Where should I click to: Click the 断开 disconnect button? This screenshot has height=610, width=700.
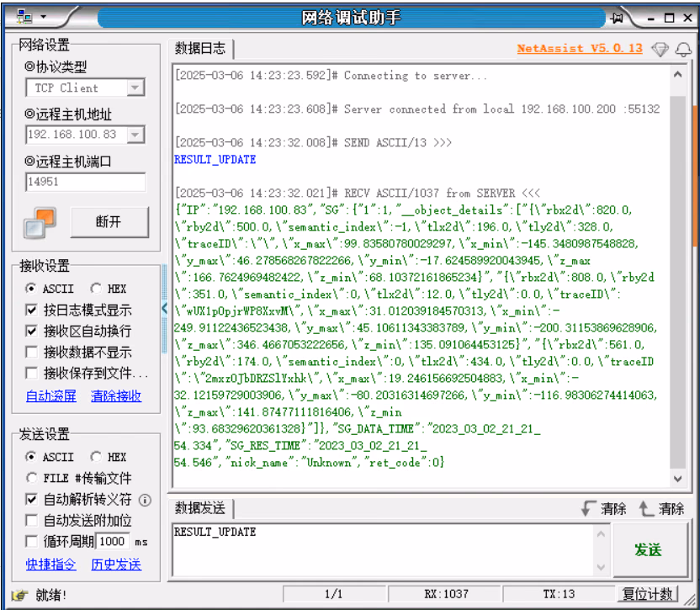(109, 221)
